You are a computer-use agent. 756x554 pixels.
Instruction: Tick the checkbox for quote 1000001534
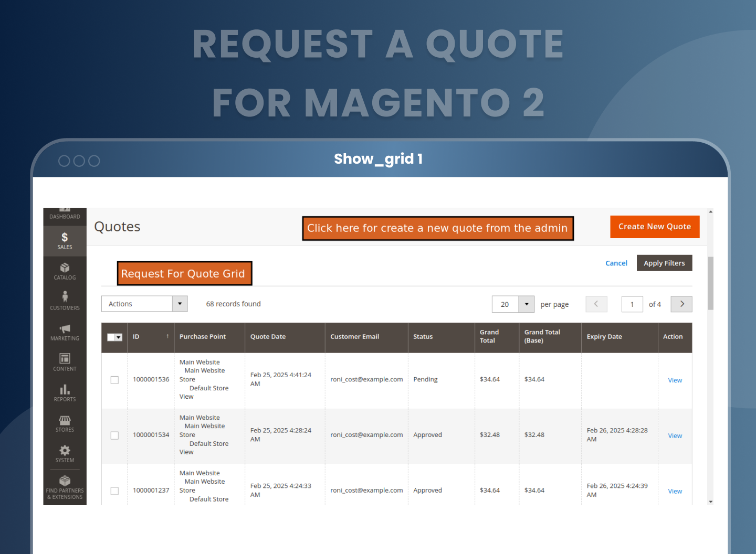click(x=114, y=435)
